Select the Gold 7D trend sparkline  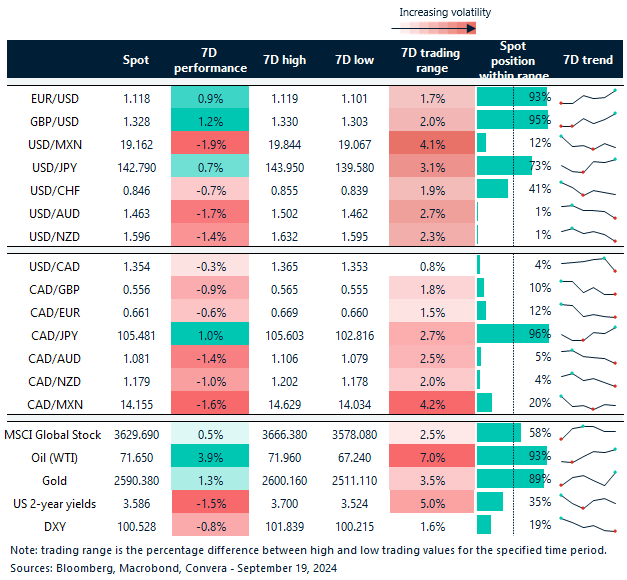588,481
